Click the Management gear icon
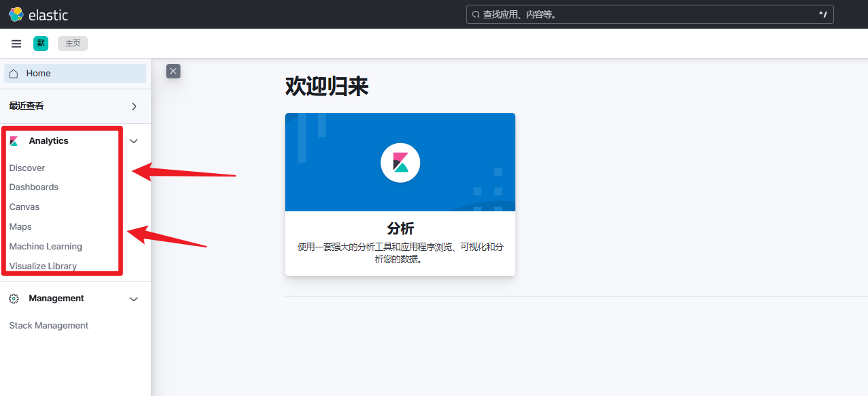 pyautogui.click(x=14, y=299)
